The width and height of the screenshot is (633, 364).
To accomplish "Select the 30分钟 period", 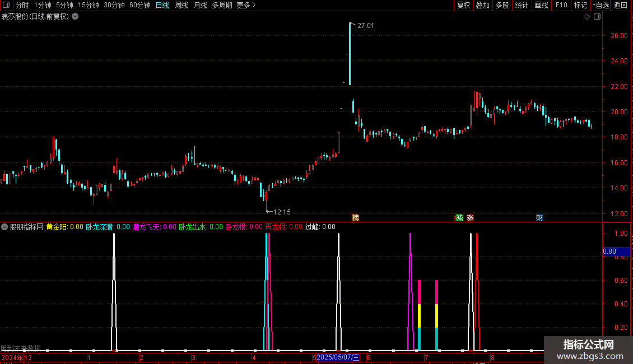I will coord(114,5).
